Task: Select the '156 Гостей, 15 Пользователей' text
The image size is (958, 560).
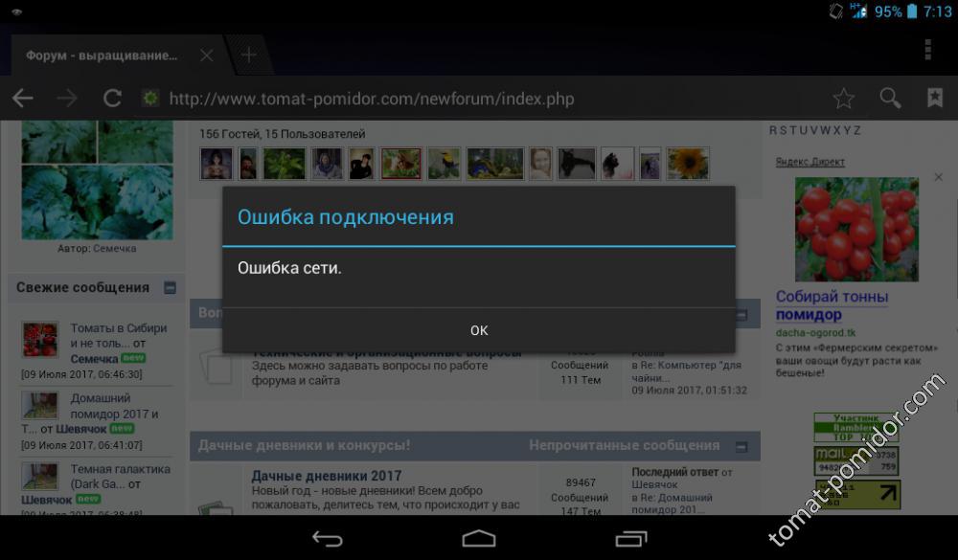Action: tap(283, 134)
